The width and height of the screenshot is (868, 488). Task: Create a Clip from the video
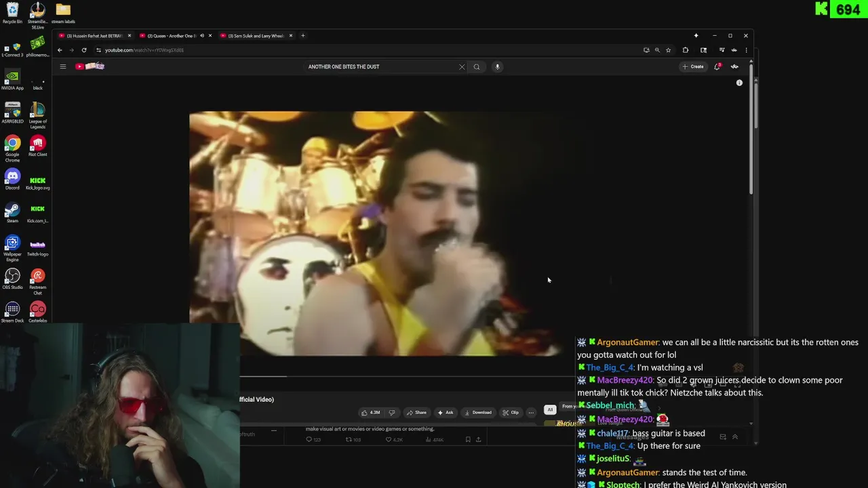point(511,412)
